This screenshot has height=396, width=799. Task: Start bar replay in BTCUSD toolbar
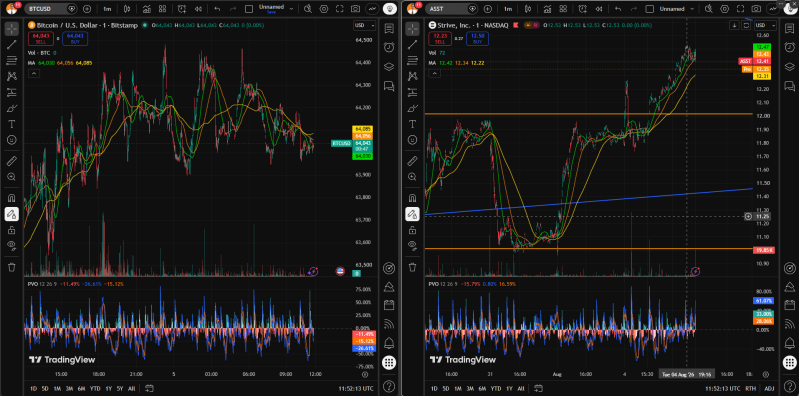coord(199,9)
